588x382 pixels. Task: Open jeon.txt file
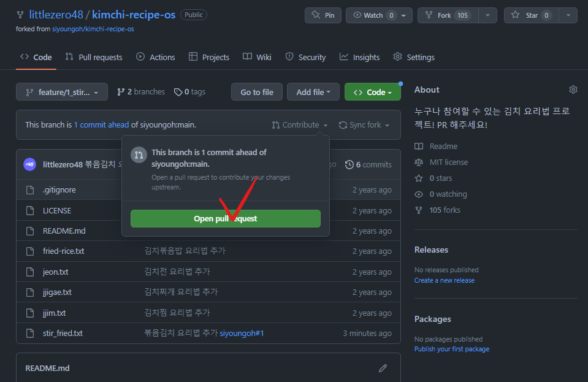pos(56,272)
